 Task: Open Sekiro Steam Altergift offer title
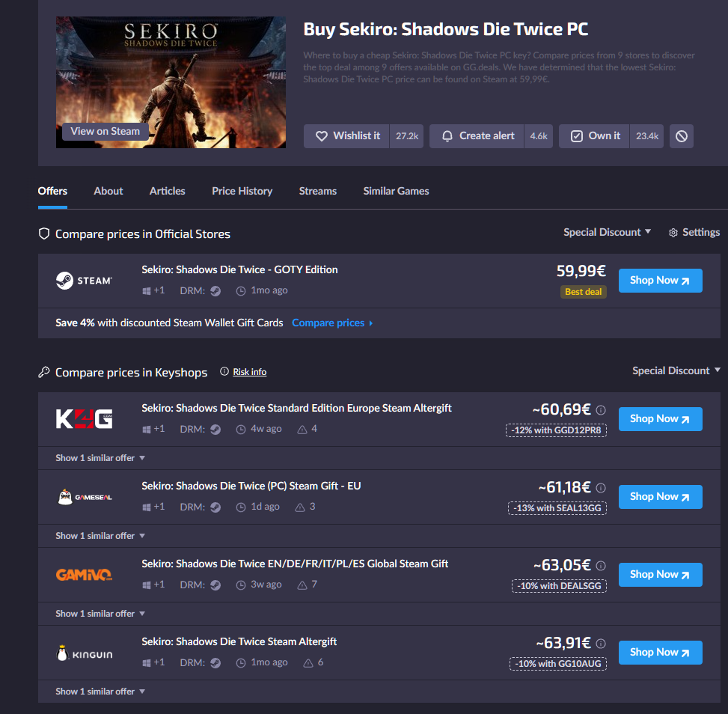tap(239, 641)
